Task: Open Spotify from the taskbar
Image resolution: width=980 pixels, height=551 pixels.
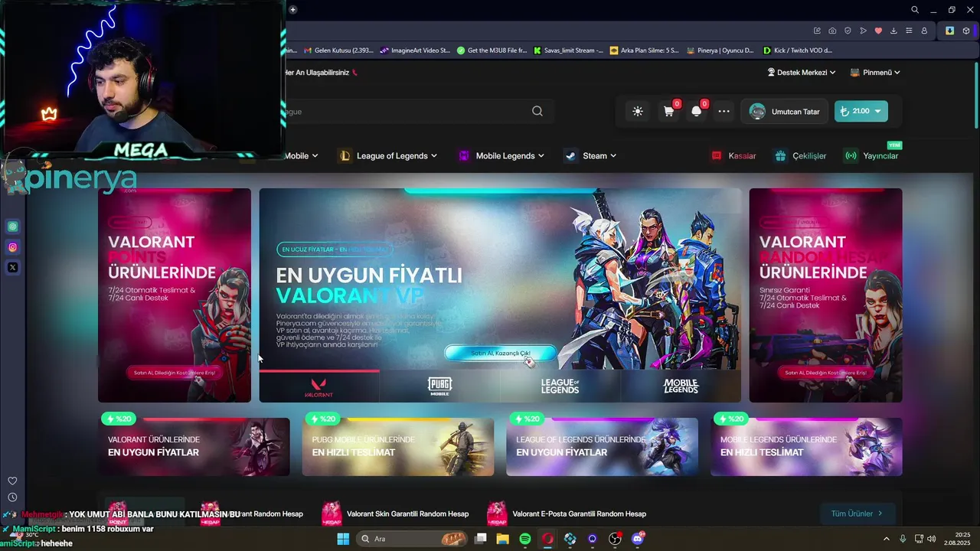Action: click(x=525, y=539)
